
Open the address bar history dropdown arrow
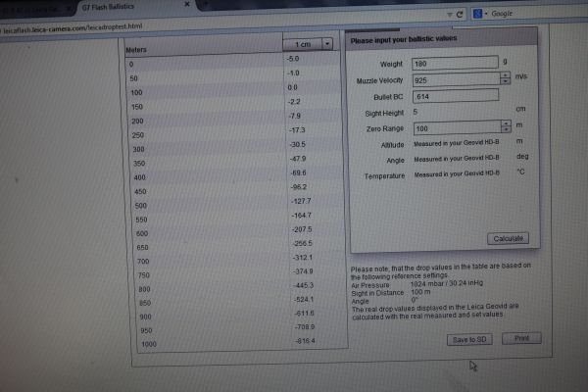pyautogui.click(x=449, y=15)
